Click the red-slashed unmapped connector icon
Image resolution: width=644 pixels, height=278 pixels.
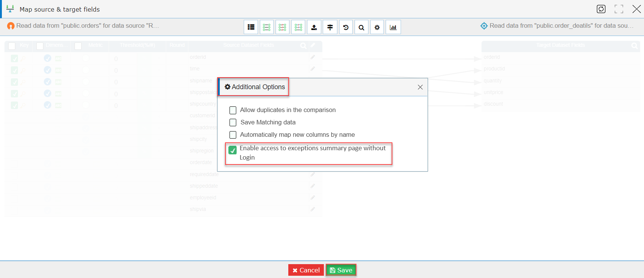(282, 27)
